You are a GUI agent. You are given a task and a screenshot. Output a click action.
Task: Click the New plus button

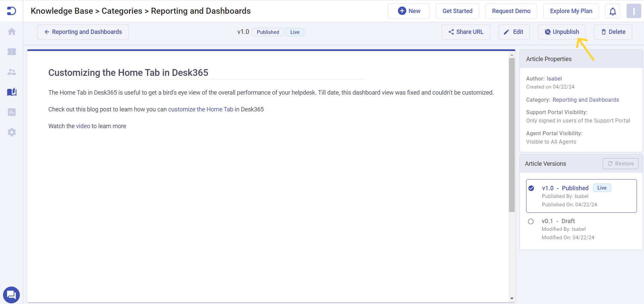(409, 11)
